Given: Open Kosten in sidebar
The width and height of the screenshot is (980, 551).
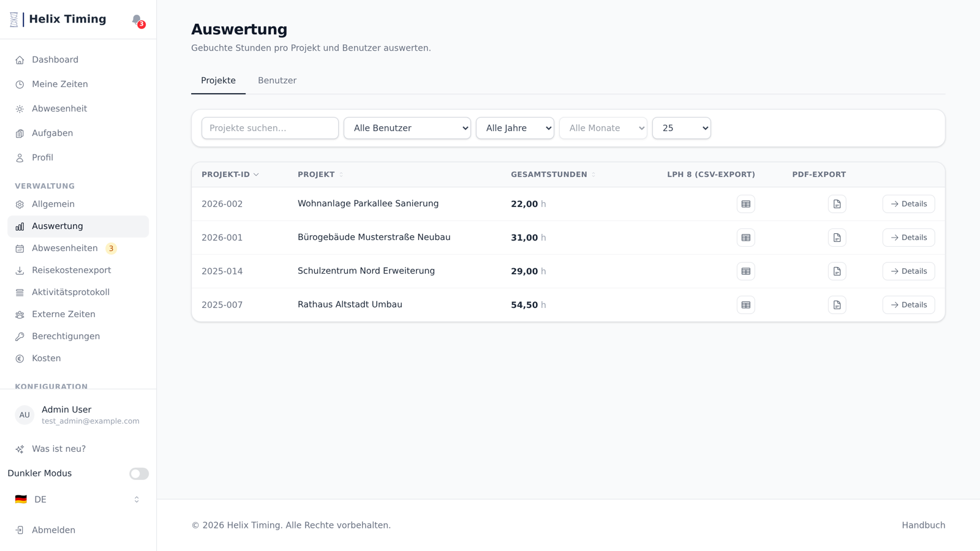Looking at the screenshot, I should click(x=78, y=359).
